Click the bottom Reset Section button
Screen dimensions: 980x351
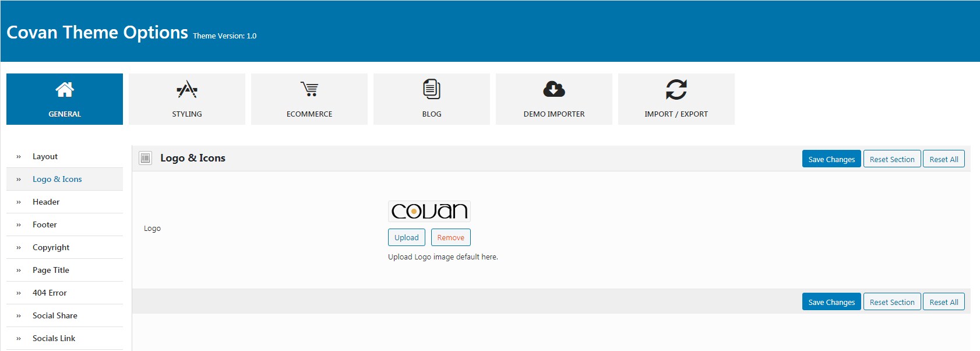[x=892, y=302]
